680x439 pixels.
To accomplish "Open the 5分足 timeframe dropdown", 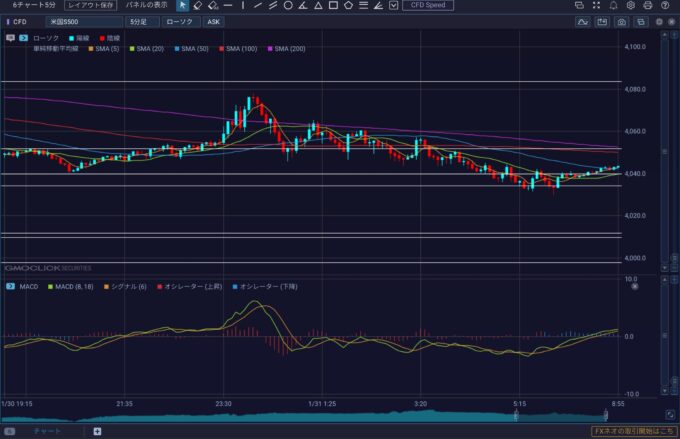I will tap(141, 21).
